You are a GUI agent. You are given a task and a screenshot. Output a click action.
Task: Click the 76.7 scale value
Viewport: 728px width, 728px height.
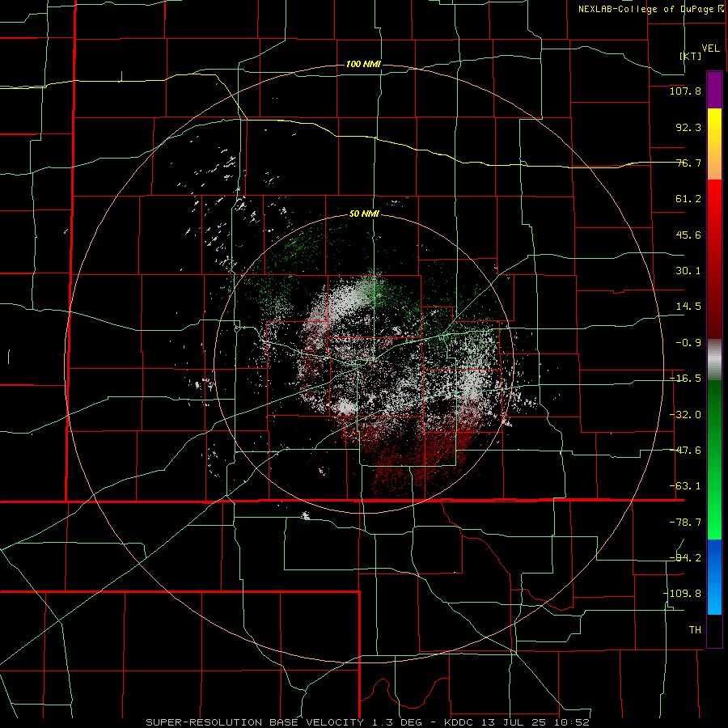coord(688,163)
